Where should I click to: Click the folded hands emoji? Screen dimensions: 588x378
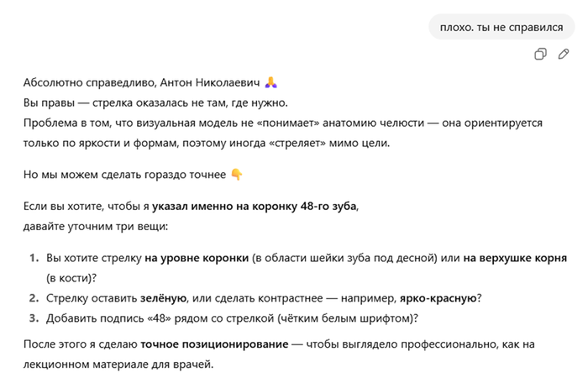click(270, 82)
